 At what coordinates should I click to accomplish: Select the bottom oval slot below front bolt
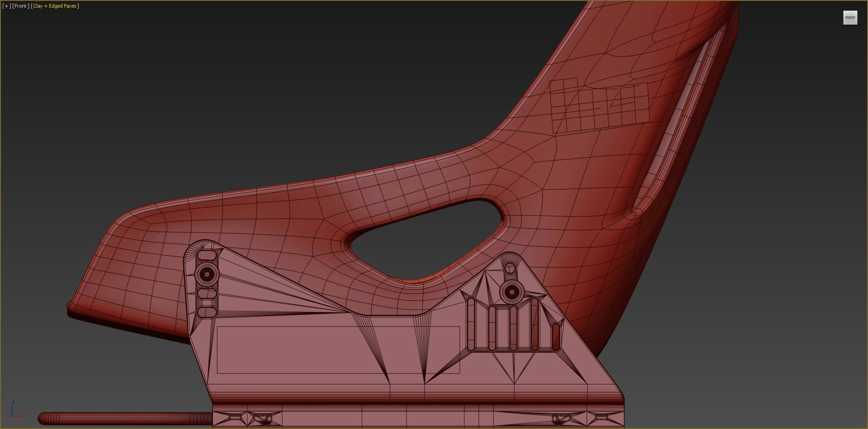tap(207, 312)
